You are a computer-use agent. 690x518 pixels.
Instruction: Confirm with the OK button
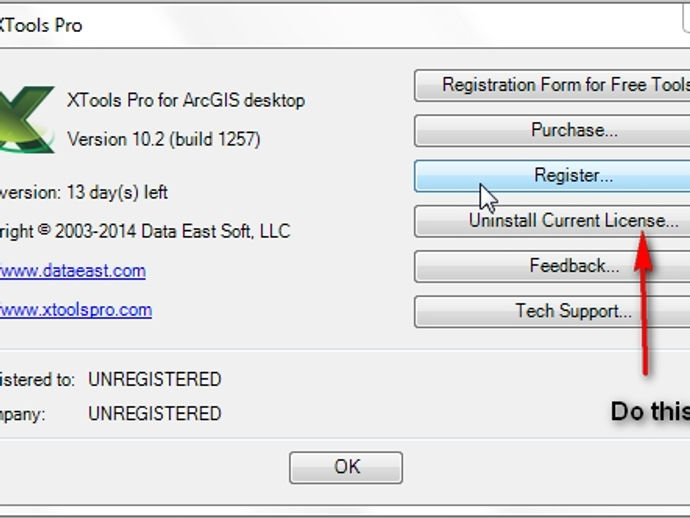click(x=346, y=467)
